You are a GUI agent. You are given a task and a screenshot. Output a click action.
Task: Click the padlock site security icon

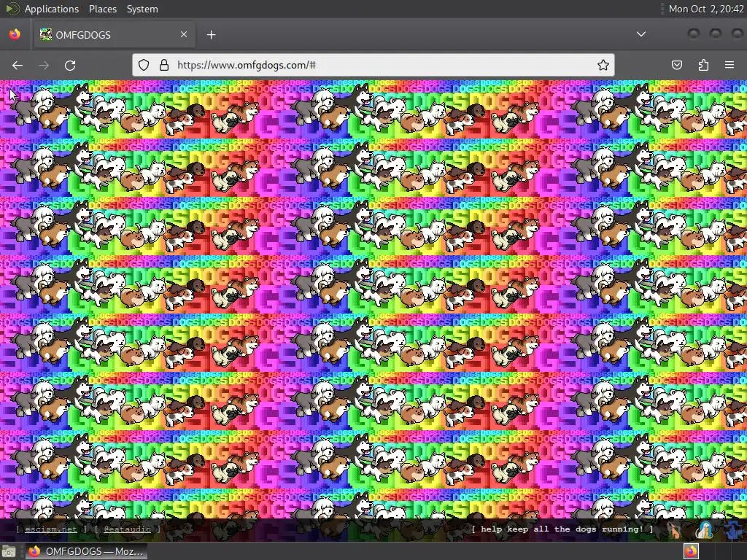click(164, 65)
